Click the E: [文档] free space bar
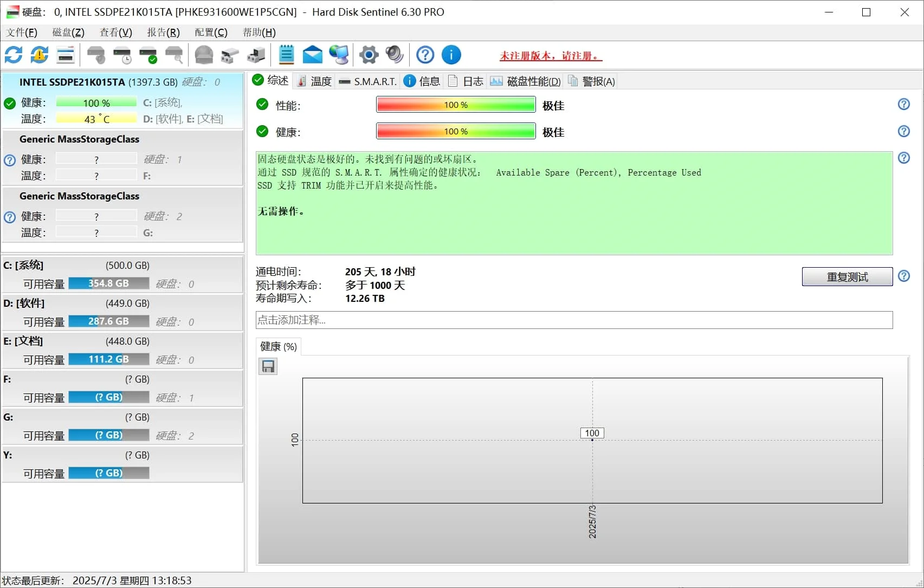924x588 pixels. tap(108, 359)
